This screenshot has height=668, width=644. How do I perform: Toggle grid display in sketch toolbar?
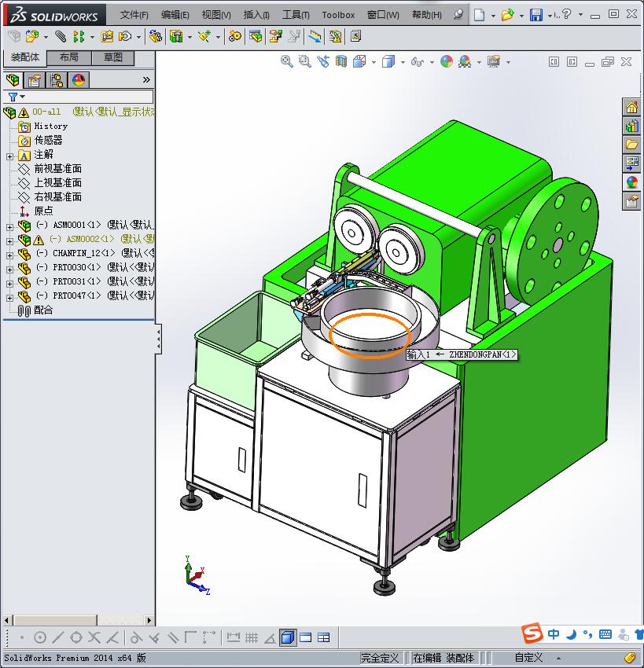click(x=250, y=637)
